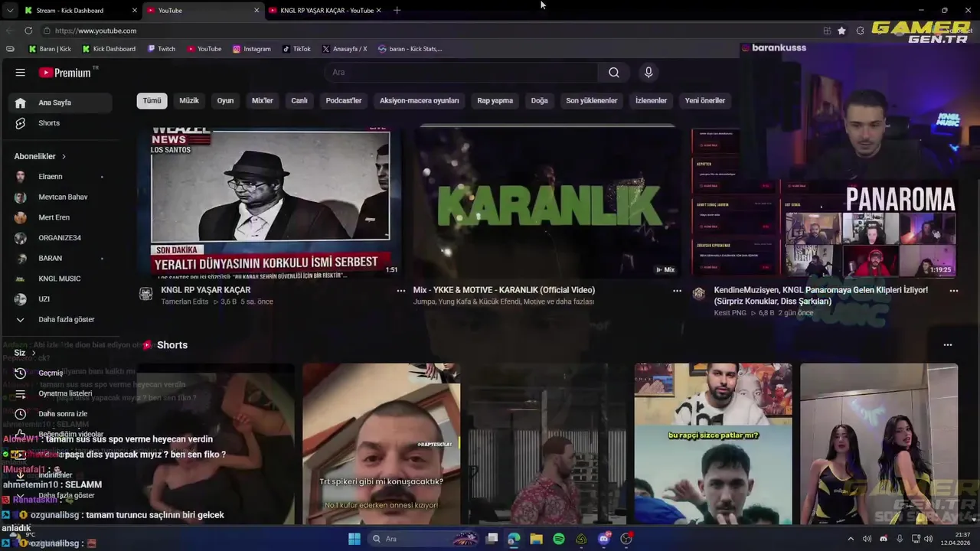Open the Windows Start menu
This screenshot has width=980, height=551.
point(354,539)
